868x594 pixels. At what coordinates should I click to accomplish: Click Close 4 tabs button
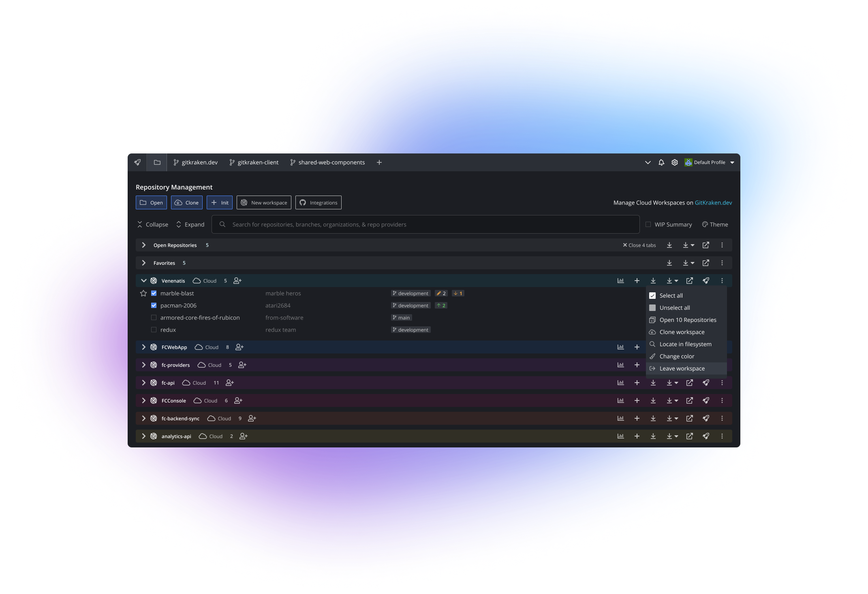639,245
